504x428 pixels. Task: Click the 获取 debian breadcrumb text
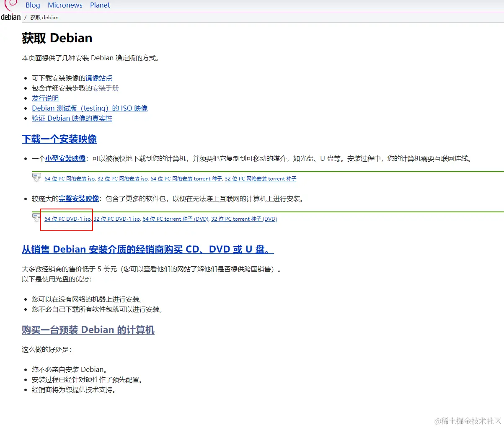(x=44, y=18)
